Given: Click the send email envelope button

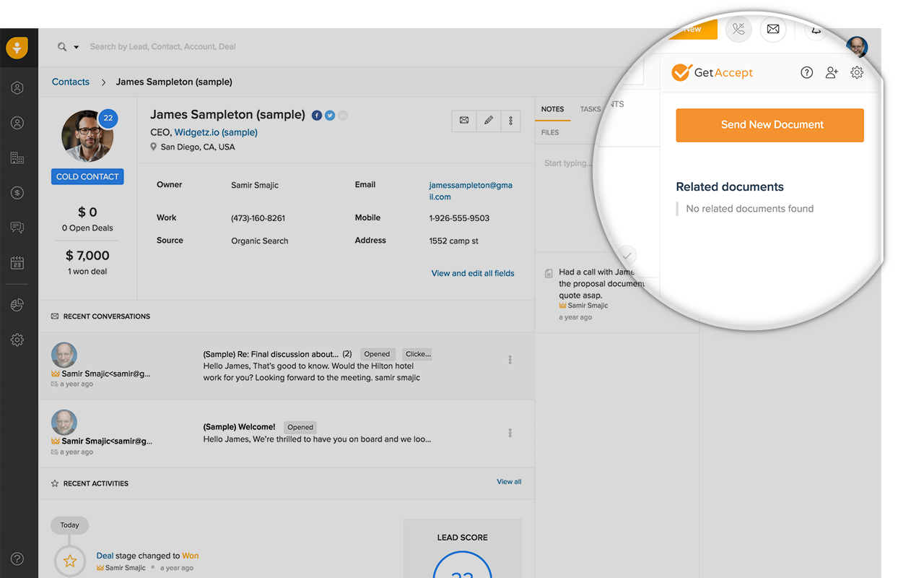Looking at the screenshot, I should pyautogui.click(x=464, y=121).
